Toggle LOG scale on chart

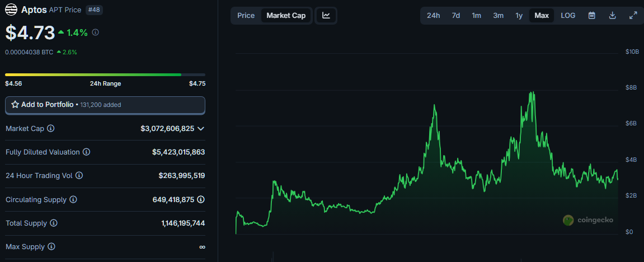tap(568, 16)
